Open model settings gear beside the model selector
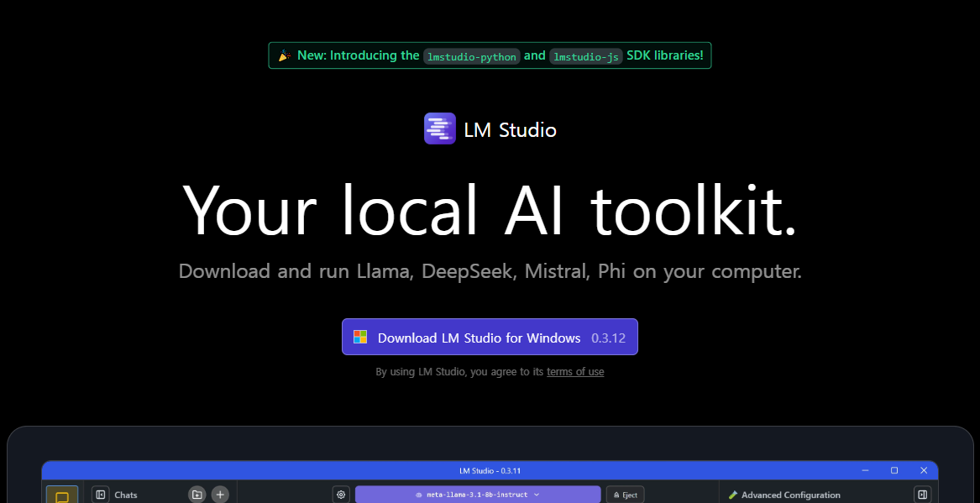 [341, 495]
